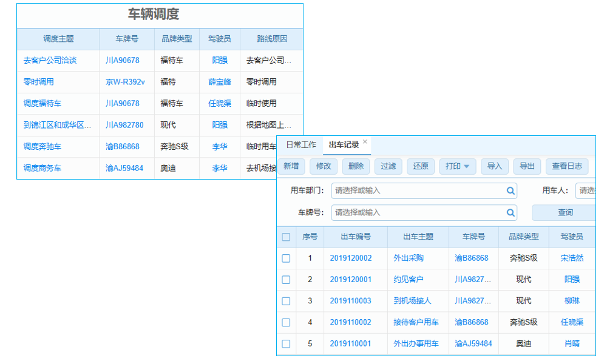Click the 查询 (Query) button
This screenshot has height=364, width=607.
click(x=564, y=213)
